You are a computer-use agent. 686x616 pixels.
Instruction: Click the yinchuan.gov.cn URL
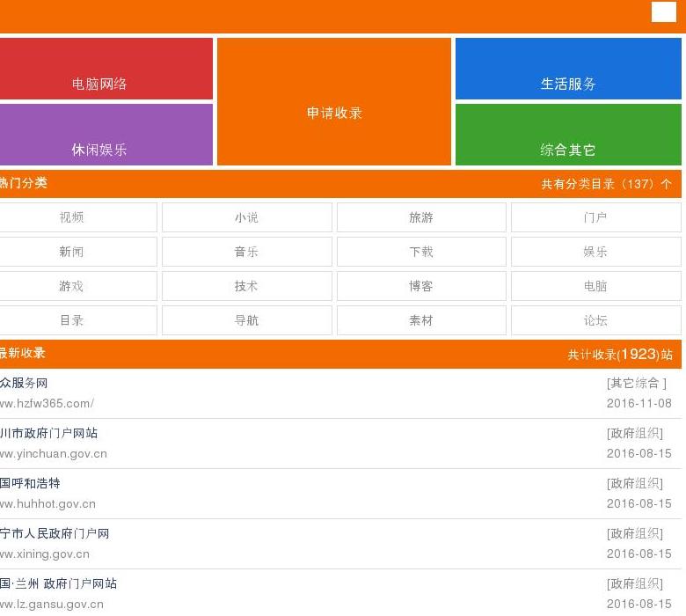54,453
